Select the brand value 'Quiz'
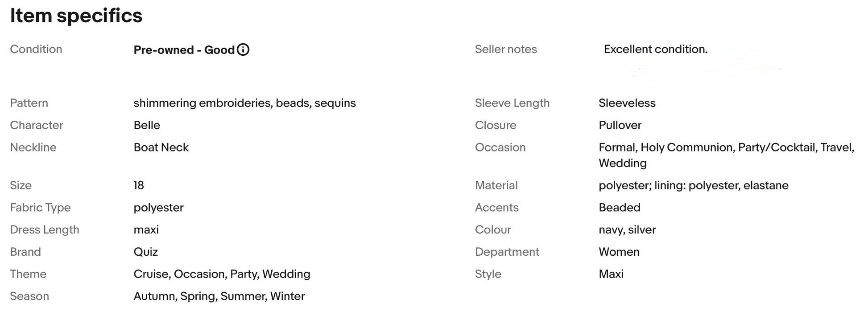 146,252
